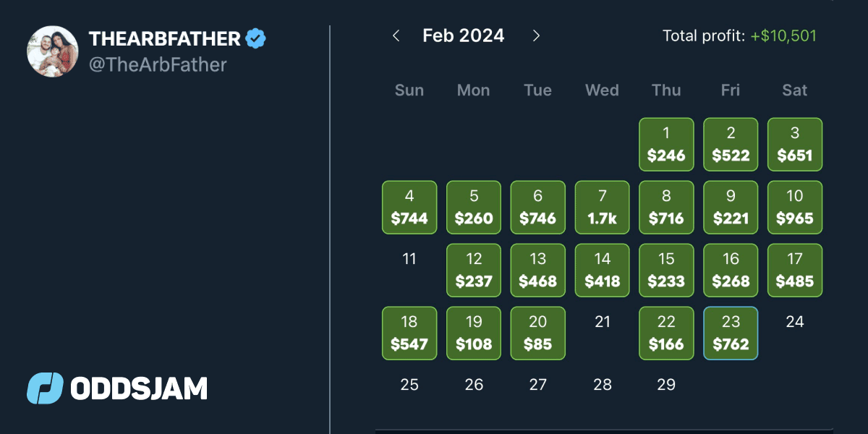Select February 14 with $418 profit
This screenshot has width=868, height=434.
603,271
